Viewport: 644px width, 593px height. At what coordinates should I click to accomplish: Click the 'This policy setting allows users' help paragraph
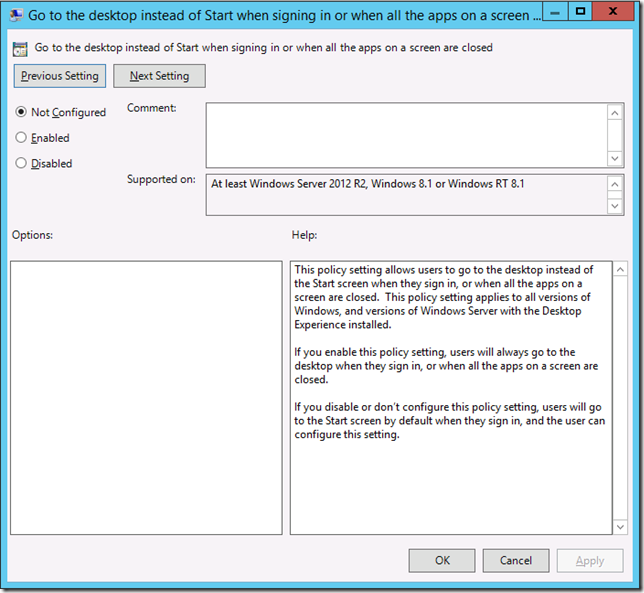pyautogui.click(x=444, y=297)
